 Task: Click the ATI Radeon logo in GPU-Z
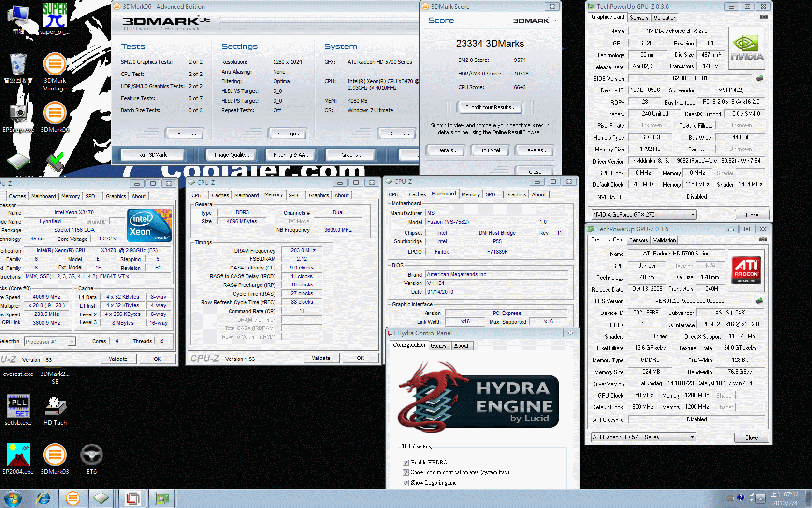coord(746,270)
